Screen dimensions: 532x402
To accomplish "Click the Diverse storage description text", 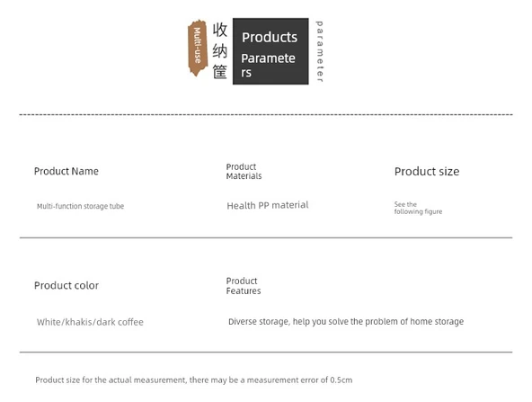I will [x=346, y=322].
